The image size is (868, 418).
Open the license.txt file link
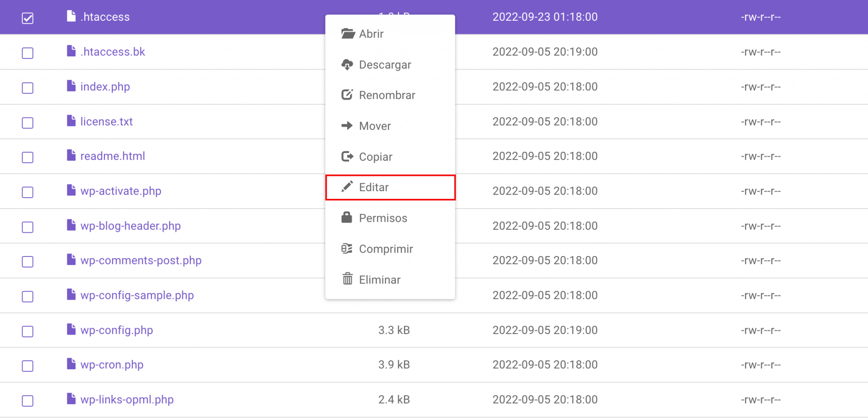(x=106, y=121)
